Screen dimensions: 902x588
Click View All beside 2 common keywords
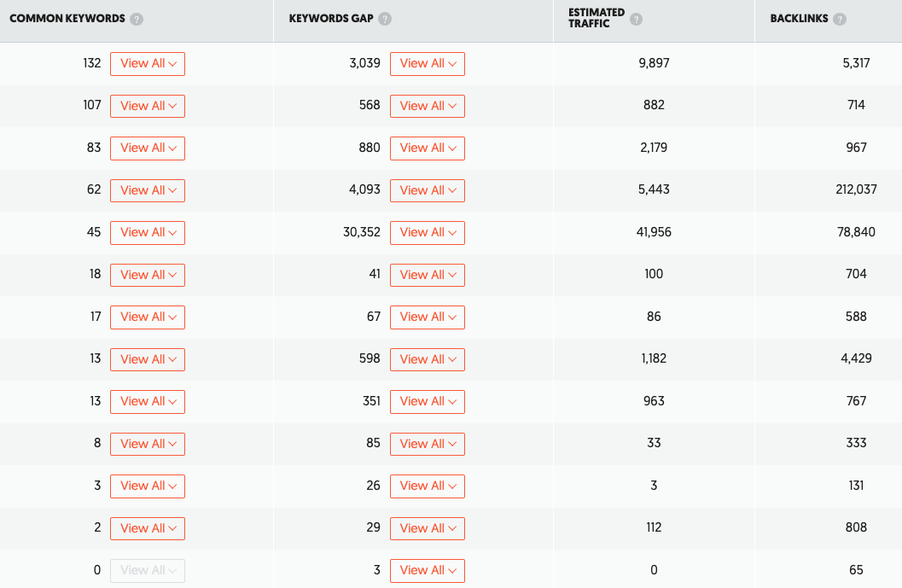click(148, 528)
